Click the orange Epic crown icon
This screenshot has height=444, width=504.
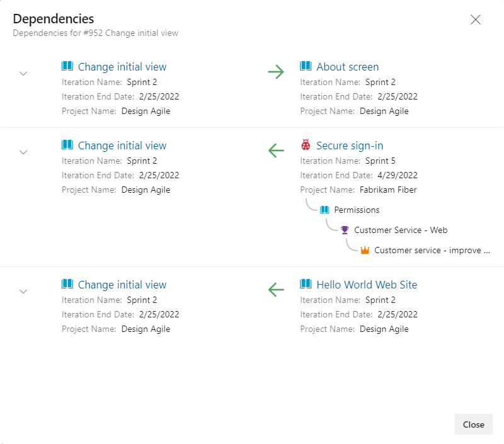click(x=365, y=250)
